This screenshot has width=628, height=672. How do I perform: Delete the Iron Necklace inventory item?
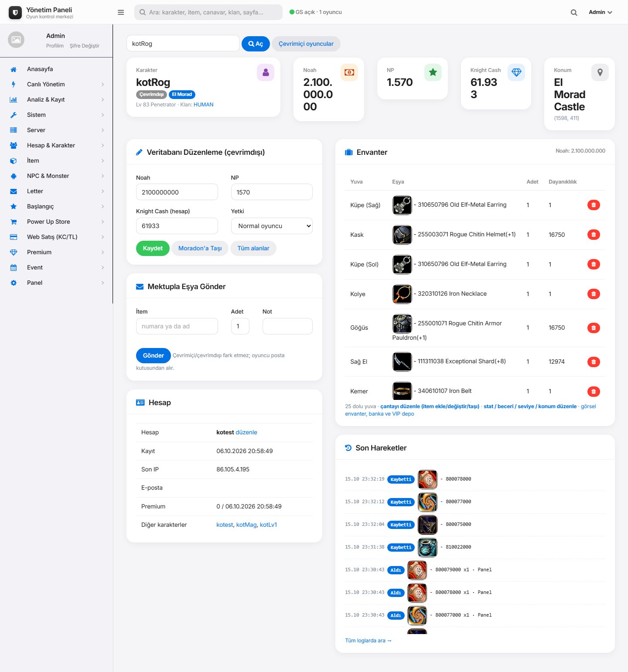(x=594, y=294)
